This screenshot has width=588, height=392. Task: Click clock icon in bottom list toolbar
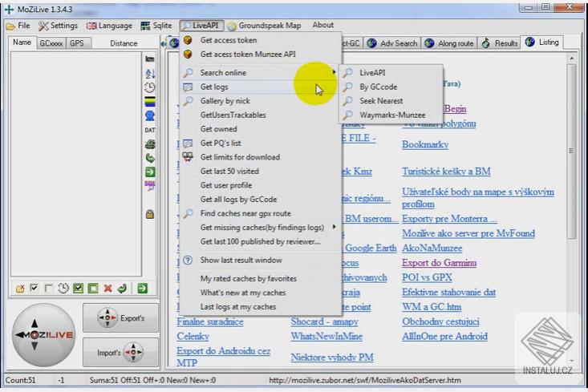pos(63,289)
